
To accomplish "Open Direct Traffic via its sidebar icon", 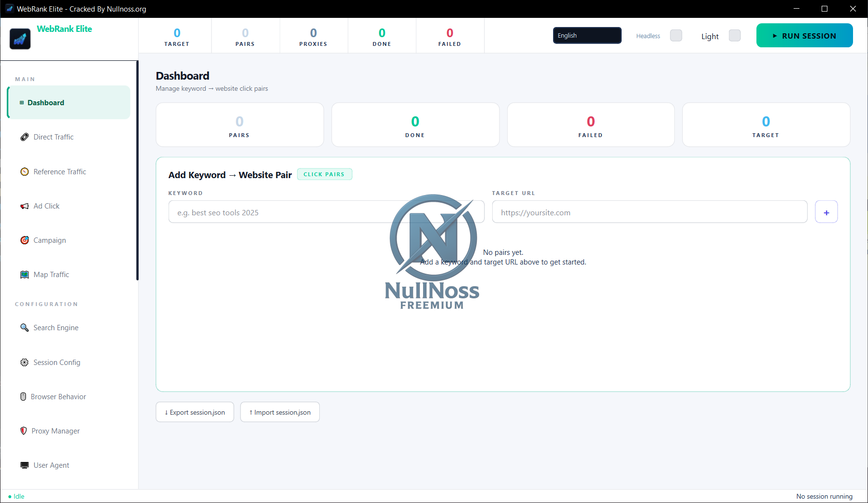I will [25, 137].
